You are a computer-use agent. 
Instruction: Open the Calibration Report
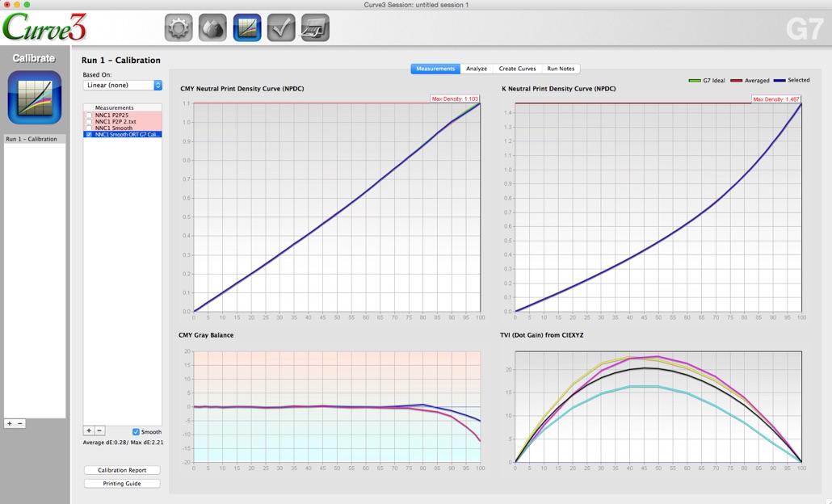121,469
